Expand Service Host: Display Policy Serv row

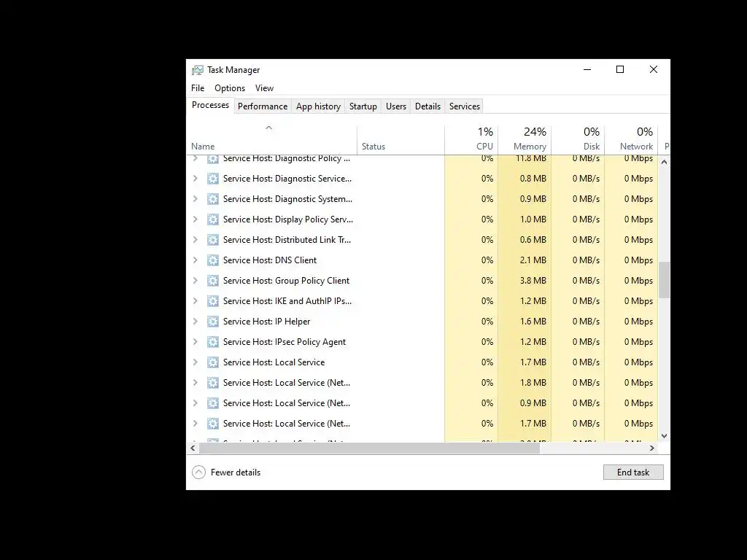tap(195, 219)
